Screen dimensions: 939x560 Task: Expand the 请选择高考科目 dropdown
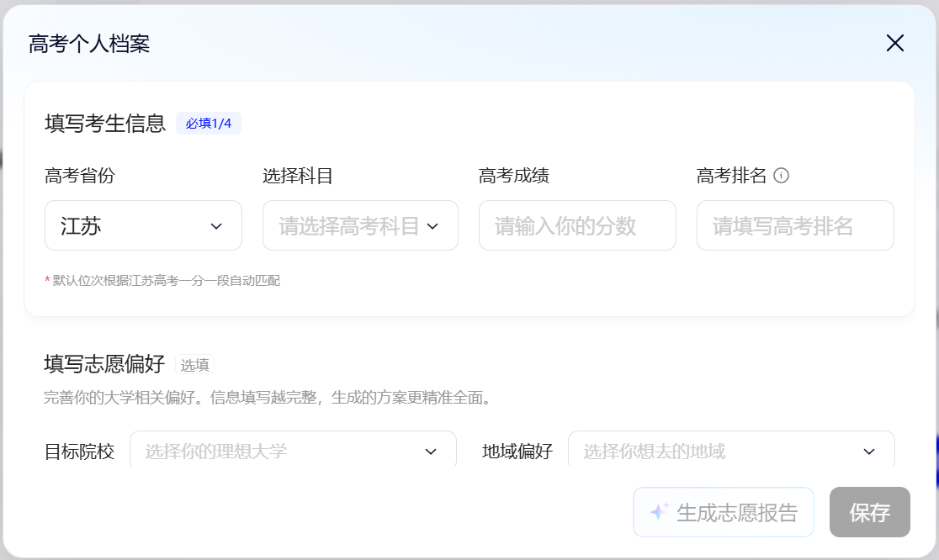click(360, 225)
